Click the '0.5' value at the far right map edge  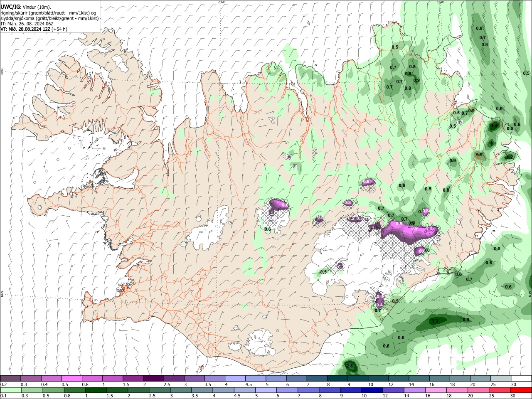pyautogui.click(x=526, y=73)
